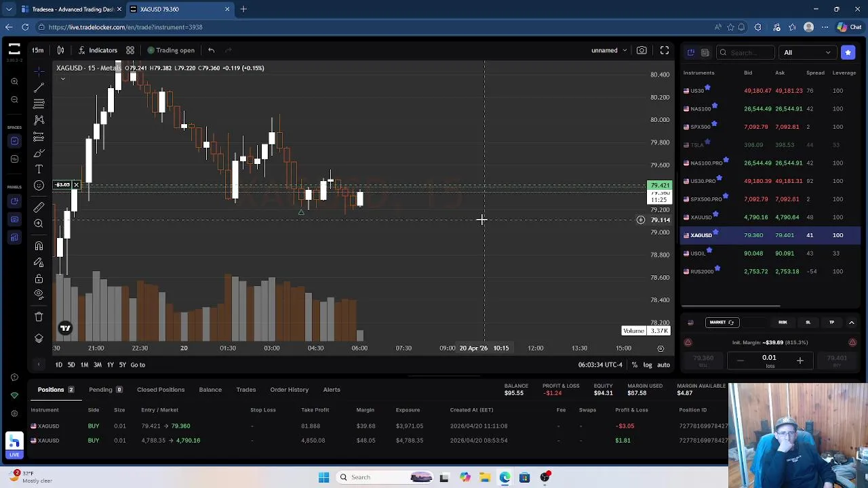This screenshot has height=488, width=868.
Task: Select the USOIL instrument row
Action: (x=770, y=253)
